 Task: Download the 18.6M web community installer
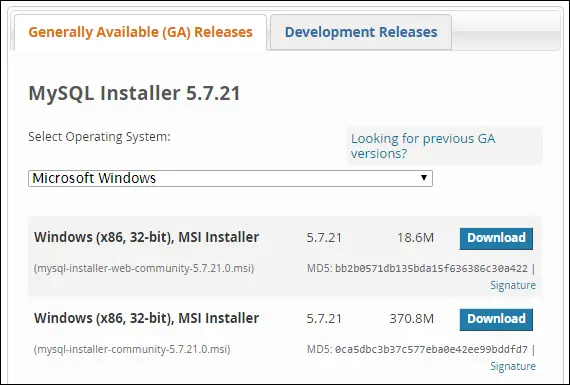(496, 238)
